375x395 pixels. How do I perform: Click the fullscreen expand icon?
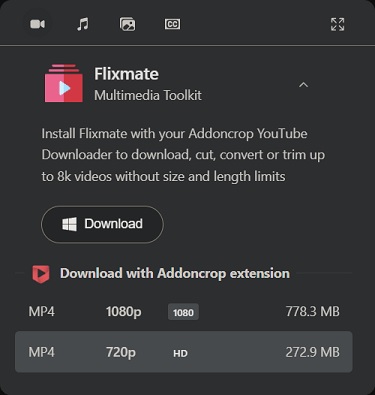click(x=337, y=24)
